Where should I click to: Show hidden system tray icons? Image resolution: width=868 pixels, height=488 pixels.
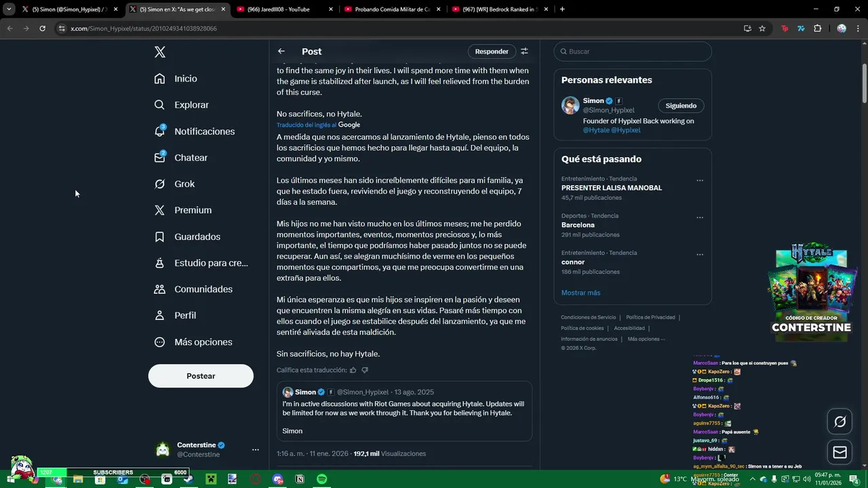(753, 479)
